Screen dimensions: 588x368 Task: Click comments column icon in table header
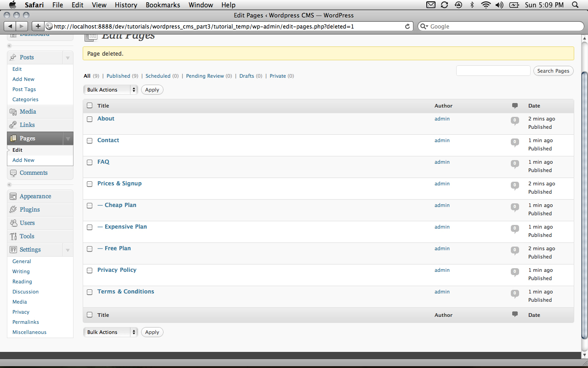click(x=515, y=106)
